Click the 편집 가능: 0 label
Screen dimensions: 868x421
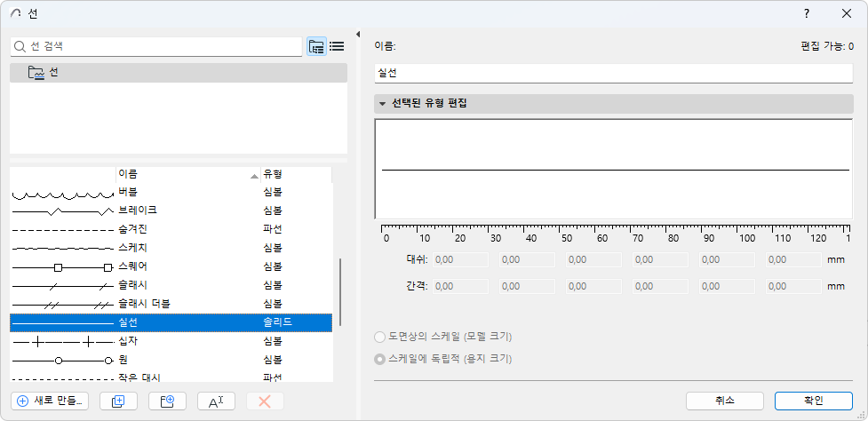click(827, 48)
